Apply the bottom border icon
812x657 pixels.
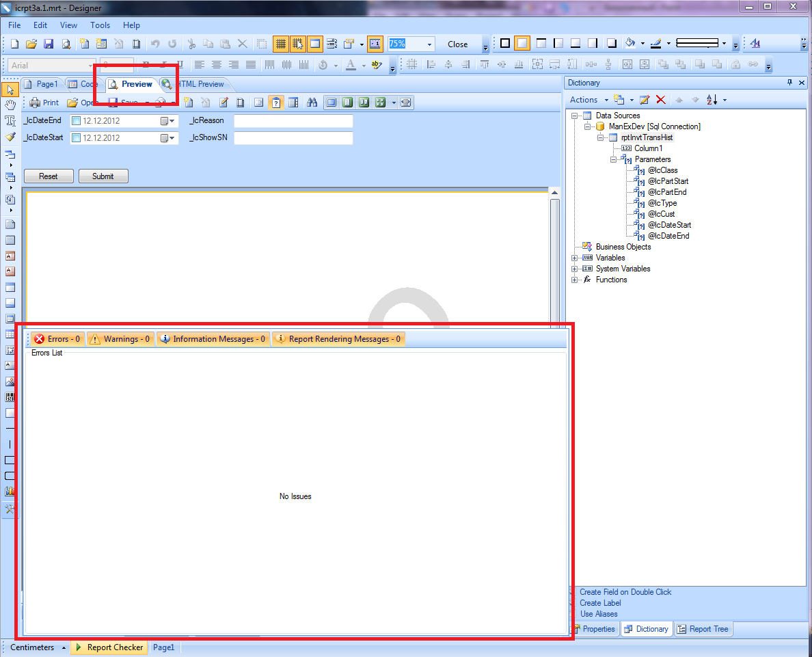point(576,44)
